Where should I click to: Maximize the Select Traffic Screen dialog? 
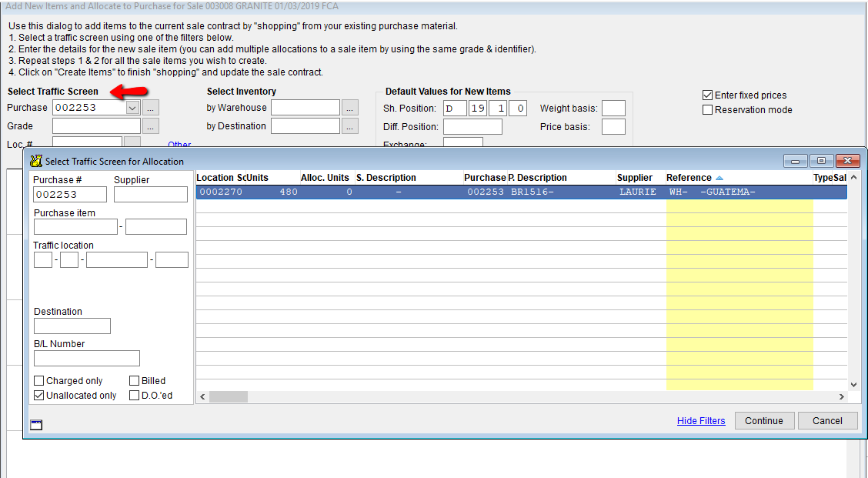tap(822, 161)
